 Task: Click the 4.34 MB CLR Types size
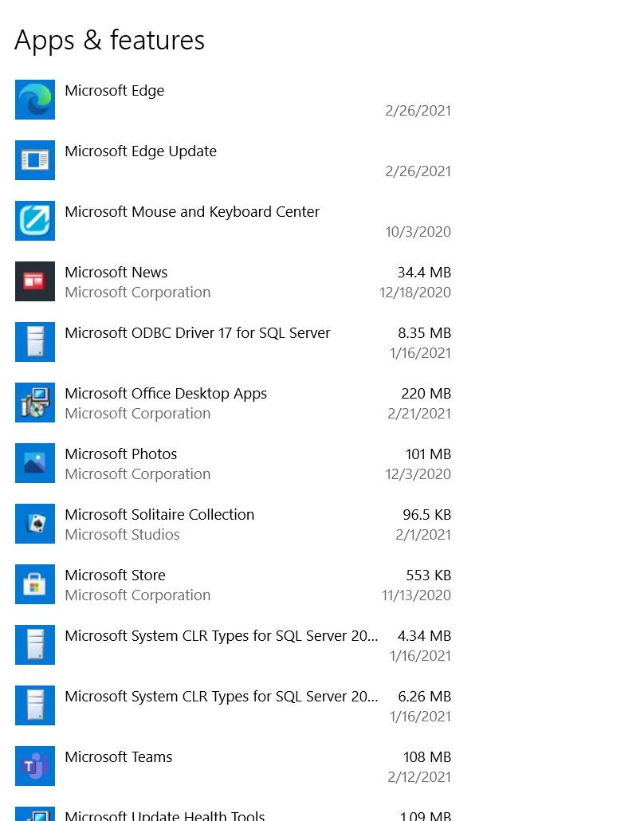(424, 635)
